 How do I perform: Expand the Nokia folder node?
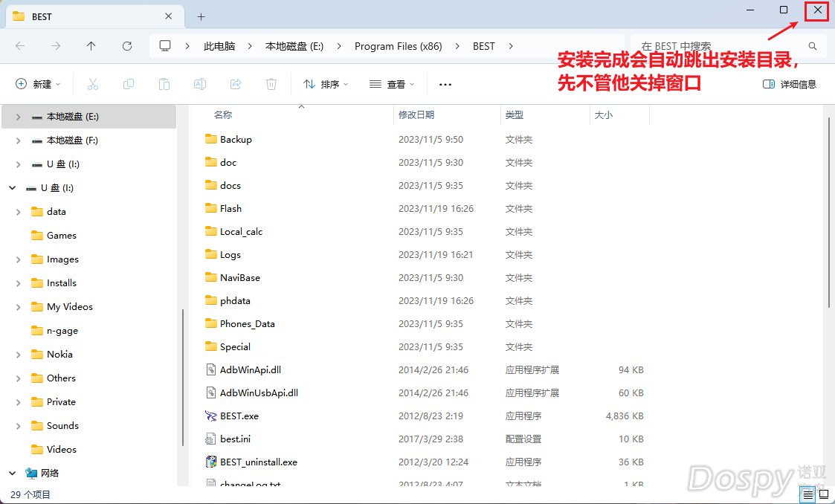[18, 355]
